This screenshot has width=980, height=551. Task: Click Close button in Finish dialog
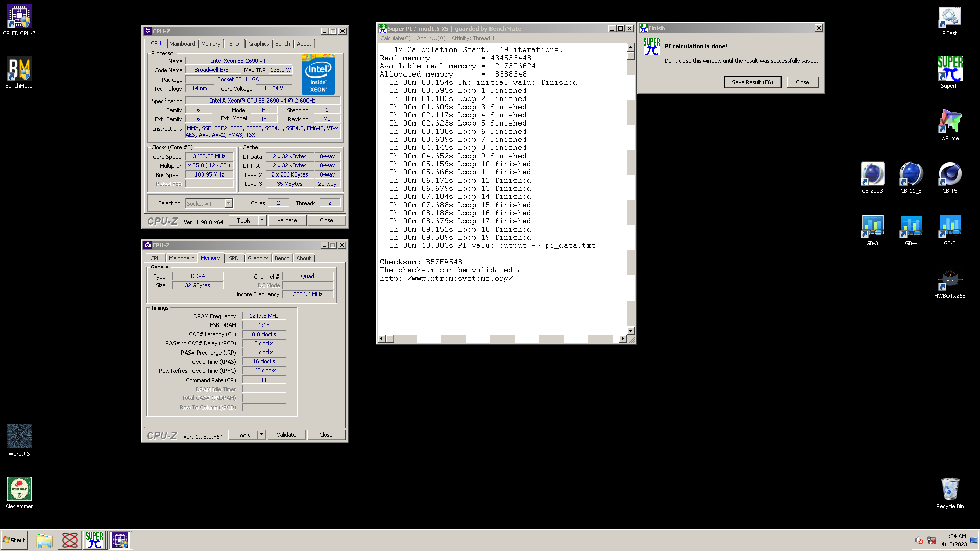(x=802, y=82)
